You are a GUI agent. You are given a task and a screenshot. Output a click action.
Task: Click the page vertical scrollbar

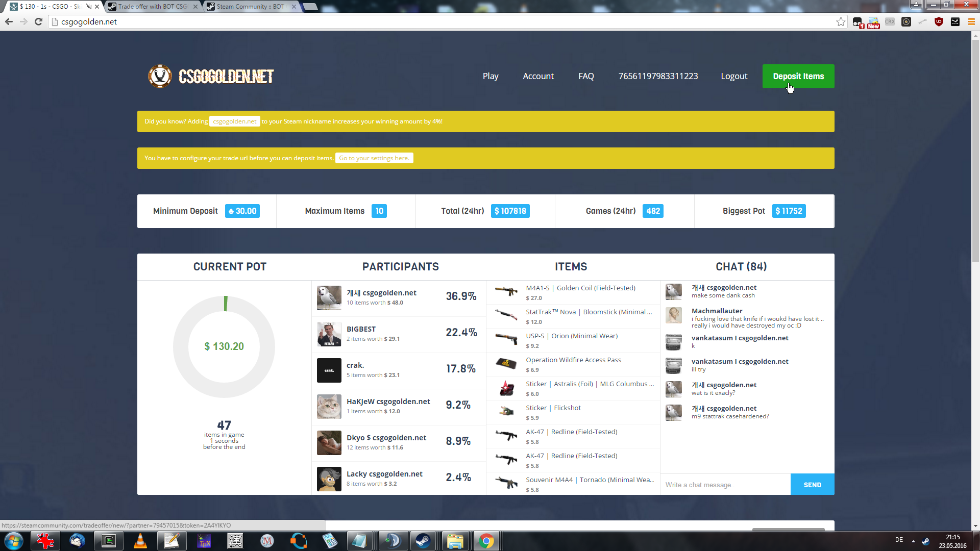[x=975, y=153]
